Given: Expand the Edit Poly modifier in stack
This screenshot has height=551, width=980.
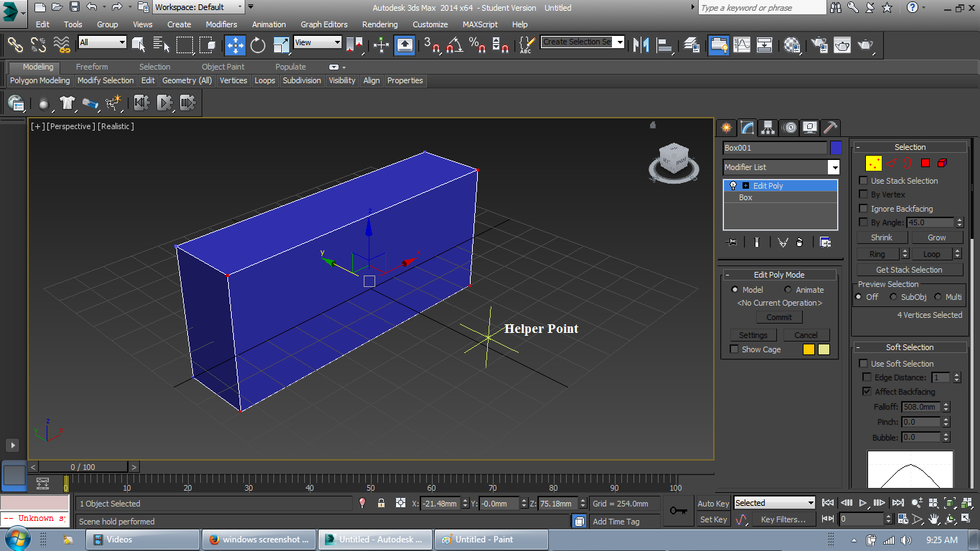Looking at the screenshot, I should tap(745, 186).
